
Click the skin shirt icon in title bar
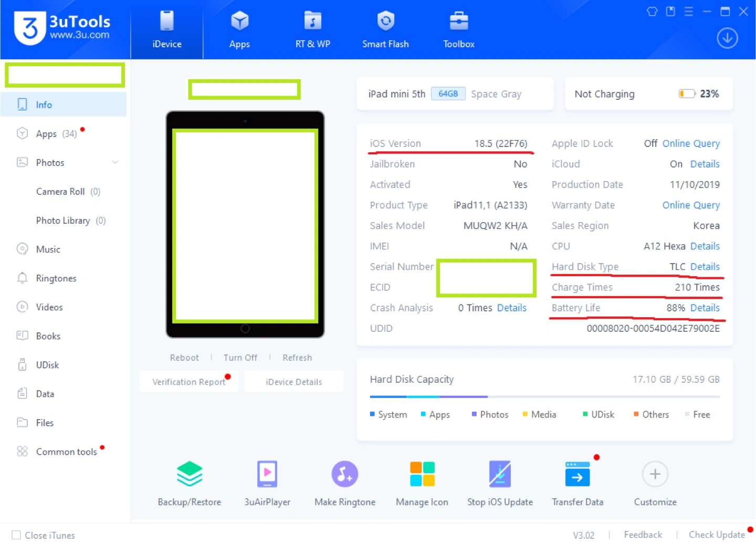tap(652, 12)
